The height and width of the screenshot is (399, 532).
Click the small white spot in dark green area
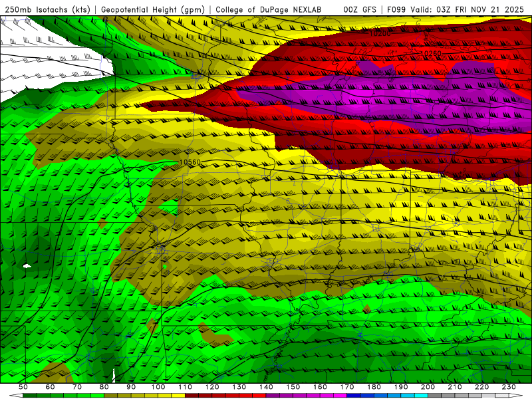coord(27,266)
